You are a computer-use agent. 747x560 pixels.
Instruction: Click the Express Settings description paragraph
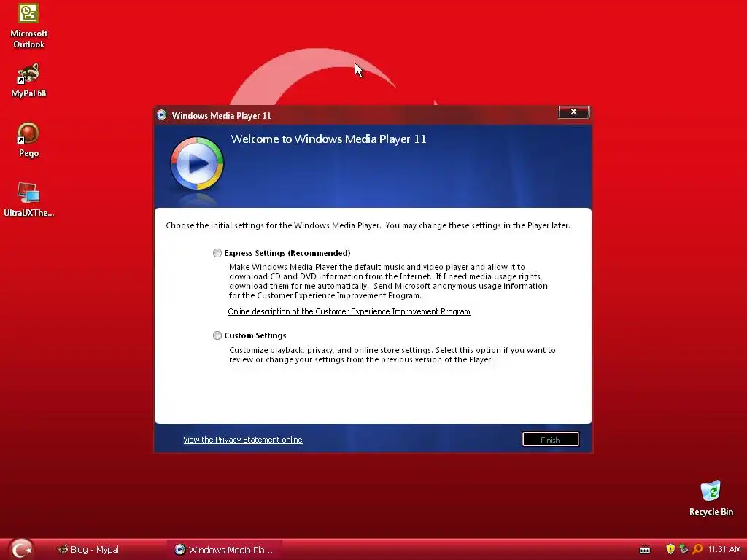pyautogui.click(x=388, y=281)
